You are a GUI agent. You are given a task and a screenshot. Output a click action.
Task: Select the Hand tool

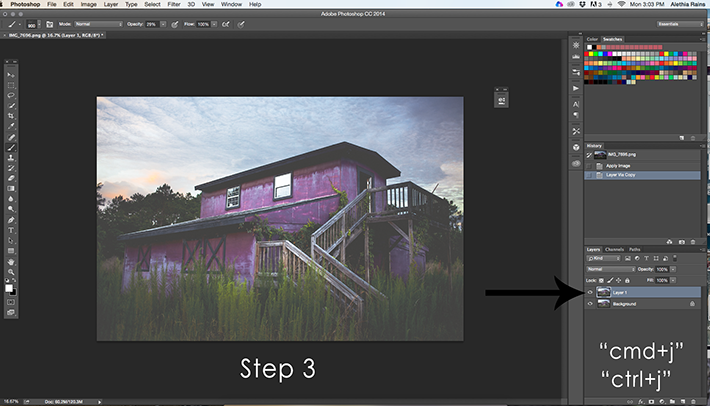pyautogui.click(x=11, y=262)
